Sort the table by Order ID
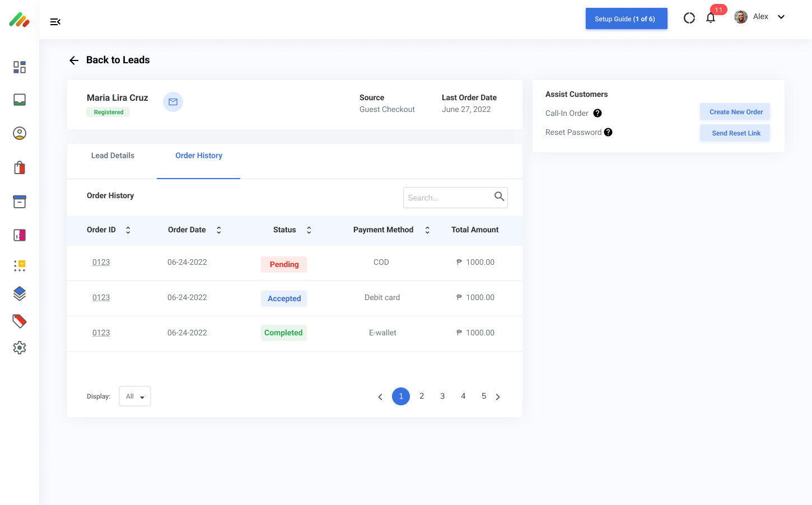 click(x=128, y=230)
